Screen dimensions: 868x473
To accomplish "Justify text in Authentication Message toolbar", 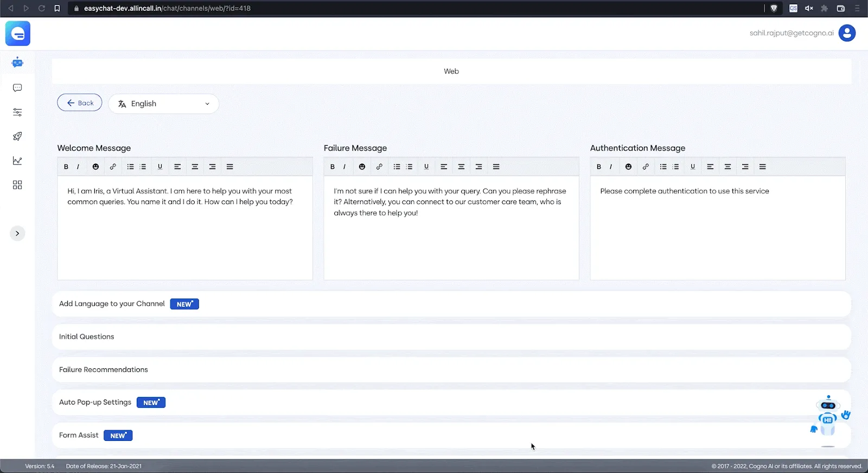I will pos(762,167).
